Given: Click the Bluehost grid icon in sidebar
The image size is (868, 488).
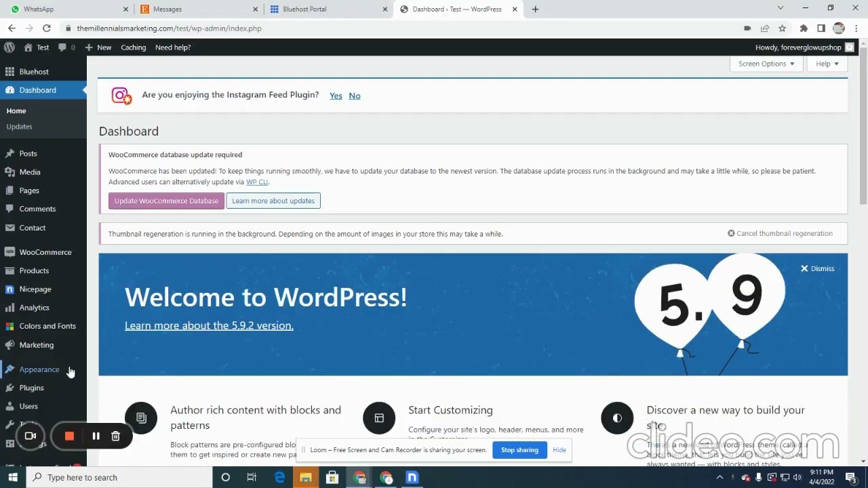Looking at the screenshot, I should click(9, 72).
